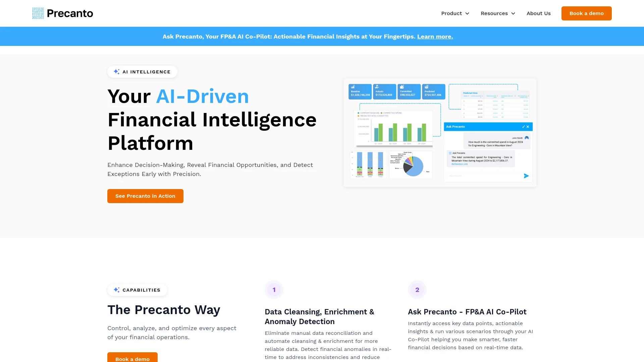Expand the Resources dropdown menu
This screenshot has width=644, height=362.
pyautogui.click(x=498, y=13)
